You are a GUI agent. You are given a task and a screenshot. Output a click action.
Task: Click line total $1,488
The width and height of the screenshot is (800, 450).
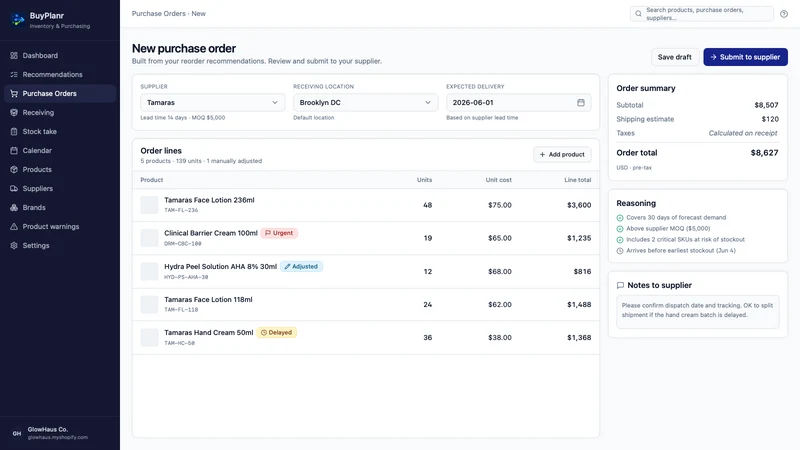[579, 305]
